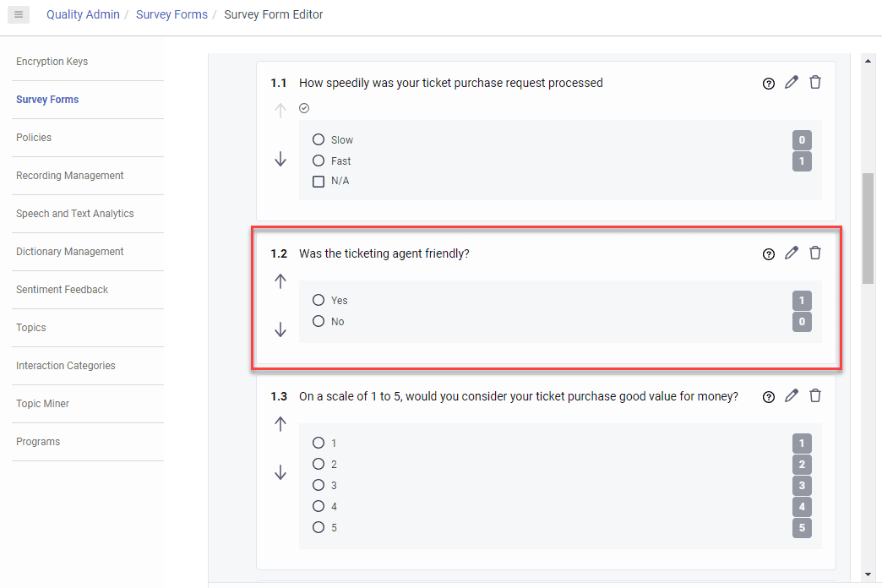Open help for question 1.1
This screenshot has width=882, height=588.
tap(768, 84)
